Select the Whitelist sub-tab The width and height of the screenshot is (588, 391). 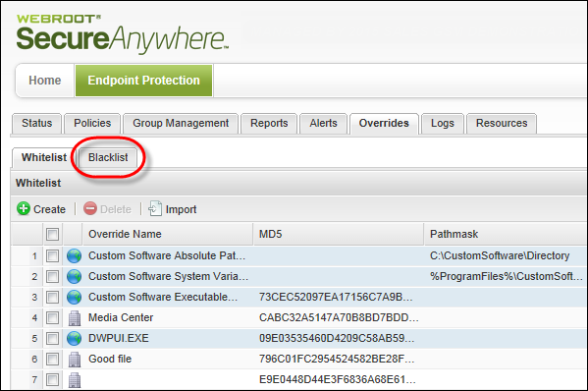point(44,157)
